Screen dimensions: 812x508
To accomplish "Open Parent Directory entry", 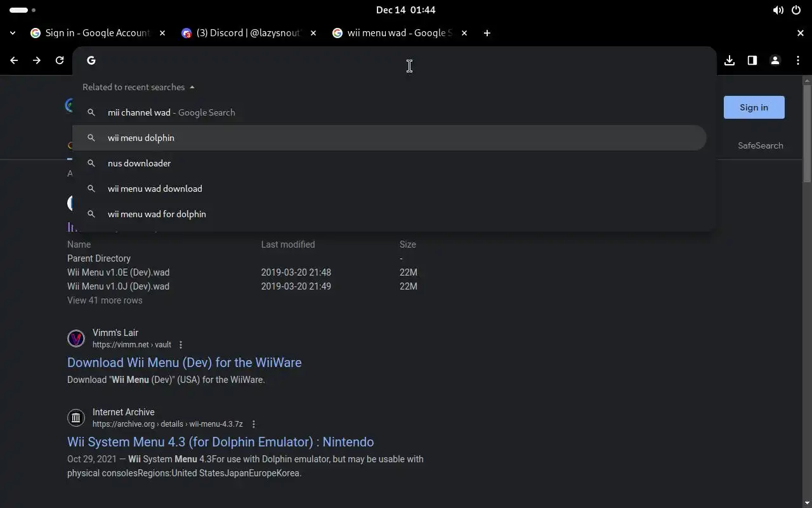I will pyautogui.click(x=99, y=258).
